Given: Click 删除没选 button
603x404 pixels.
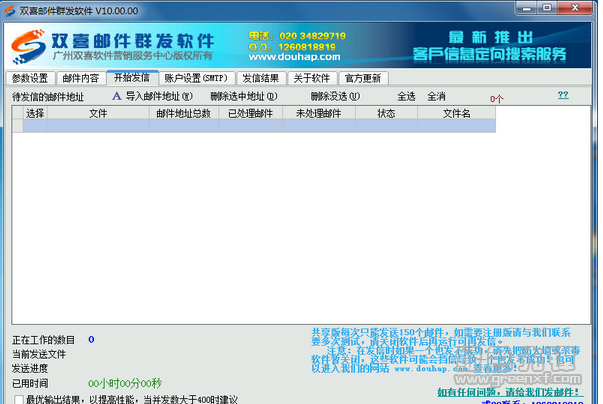Looking at the screenshot, I should tap(335, 96).
